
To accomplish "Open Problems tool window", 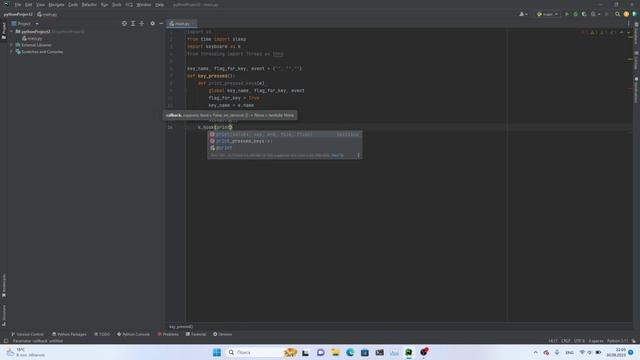I will click(x=168, y=334).
